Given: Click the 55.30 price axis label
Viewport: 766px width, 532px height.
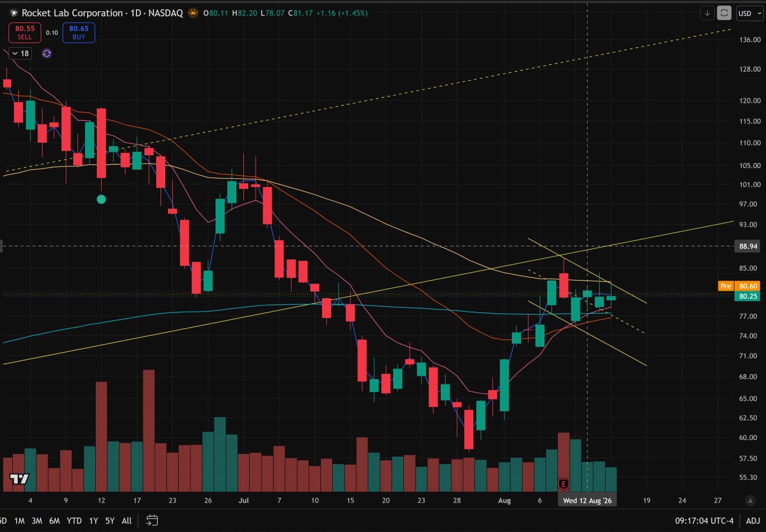Looking at the screenshot, I should (748, 477).
